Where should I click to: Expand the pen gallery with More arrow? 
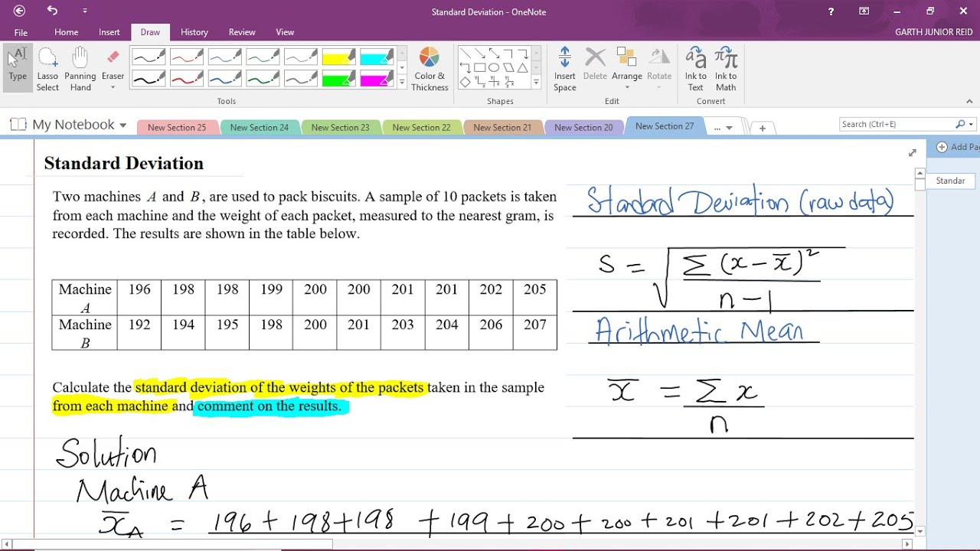[402, 82]
